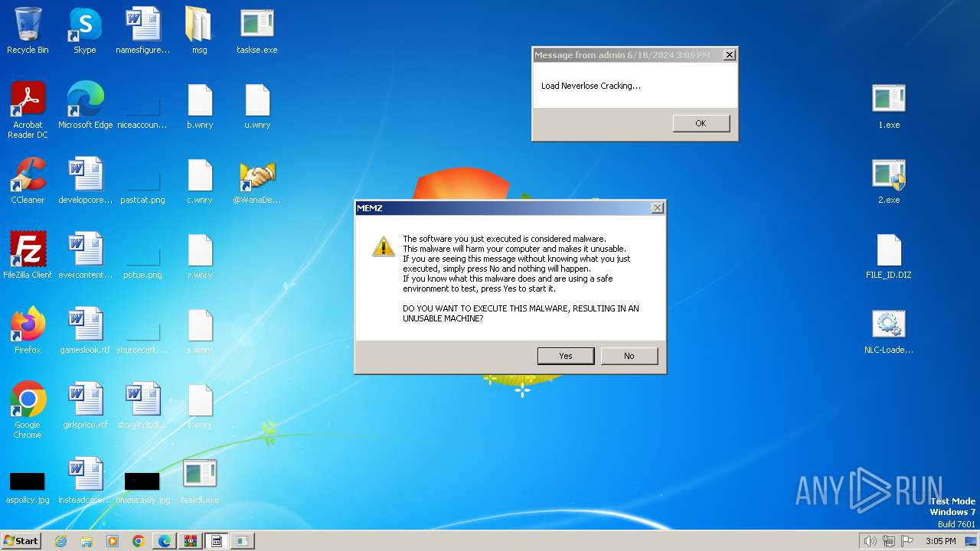
Task: Select 1.exe on the desktop
Action: click(x=889, y=106)
